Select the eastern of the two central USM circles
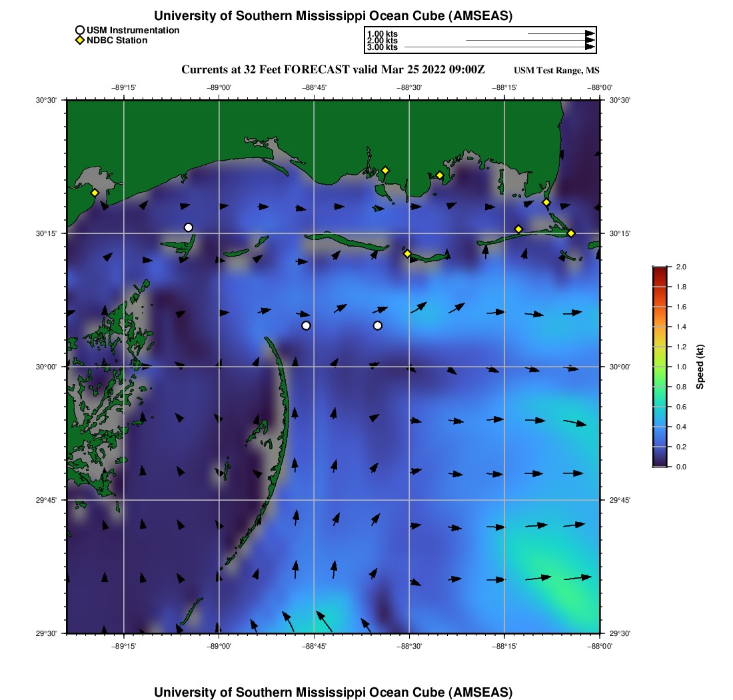Image resolution: width=733 pixels, height=700 pixels. coord(378,325)
